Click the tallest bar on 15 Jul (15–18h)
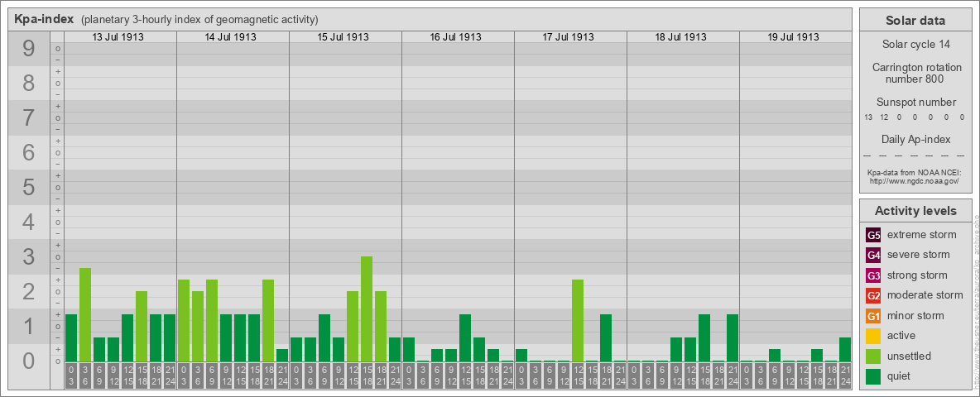This screenshot has width=980, height=397. [367, 309]
